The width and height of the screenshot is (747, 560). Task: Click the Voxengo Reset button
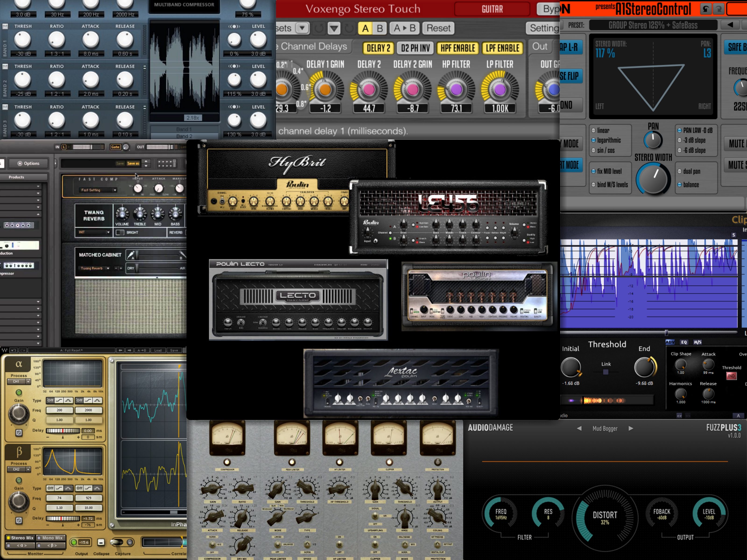tap(438, 28)
